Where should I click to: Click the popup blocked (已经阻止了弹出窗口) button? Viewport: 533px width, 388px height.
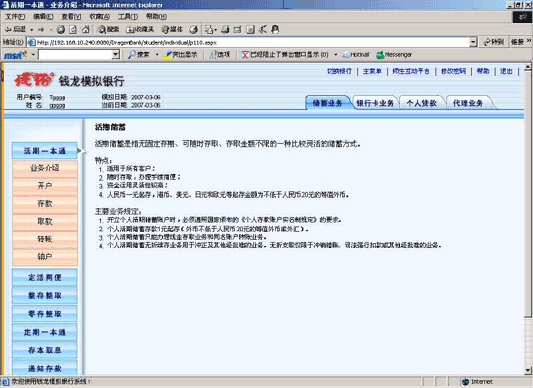coord(285,55)
